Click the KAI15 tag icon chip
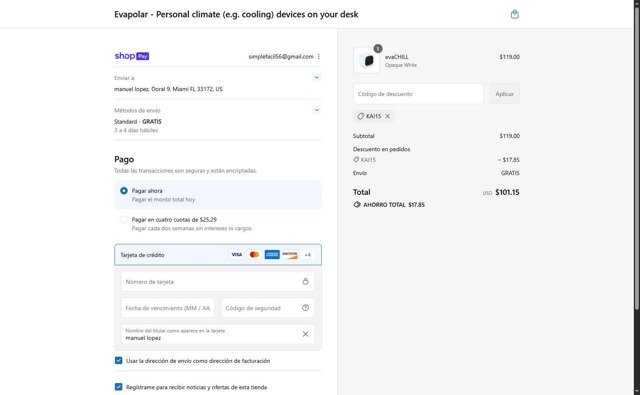The width and height of the screenshot is (640, 395). (x=360, y=116)
